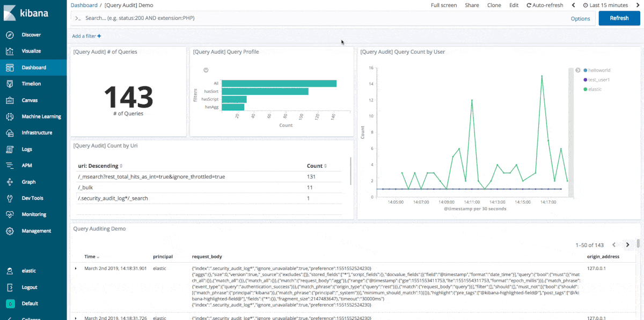
Task: Open the Canvas icon
Action: click(x=10, y=100)
